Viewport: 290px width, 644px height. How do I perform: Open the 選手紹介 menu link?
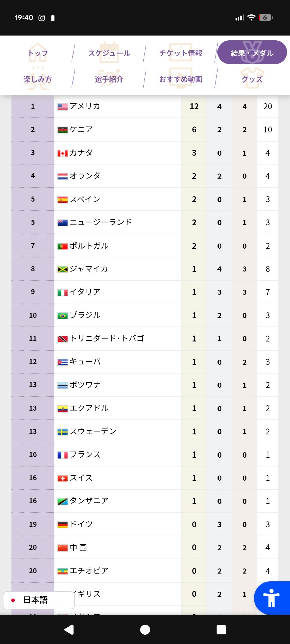pos(109,79)
